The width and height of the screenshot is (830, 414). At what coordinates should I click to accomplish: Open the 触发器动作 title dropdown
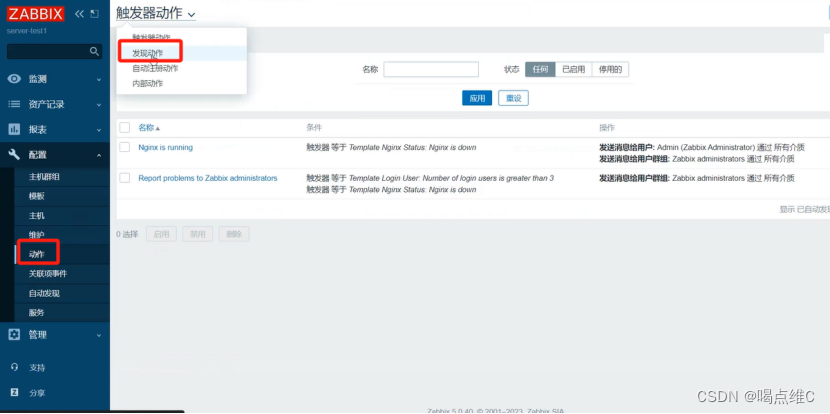[156, 14]
